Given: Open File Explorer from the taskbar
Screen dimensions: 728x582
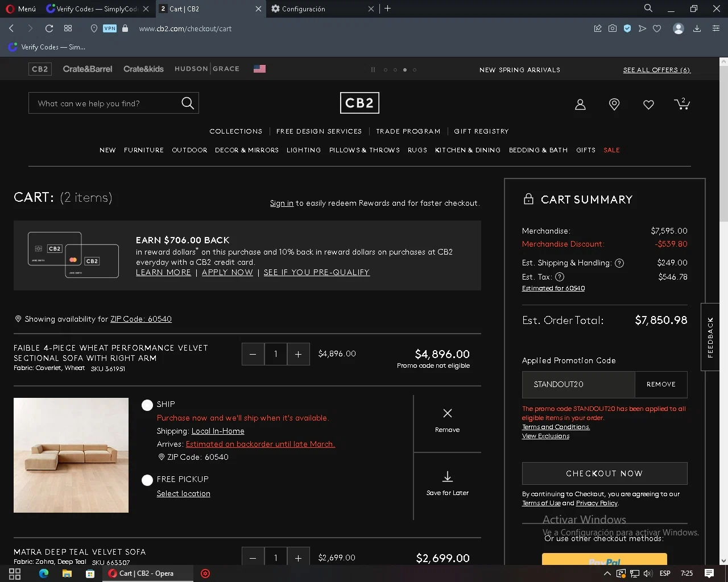Looking at the screenshot, I should [67, 573].
